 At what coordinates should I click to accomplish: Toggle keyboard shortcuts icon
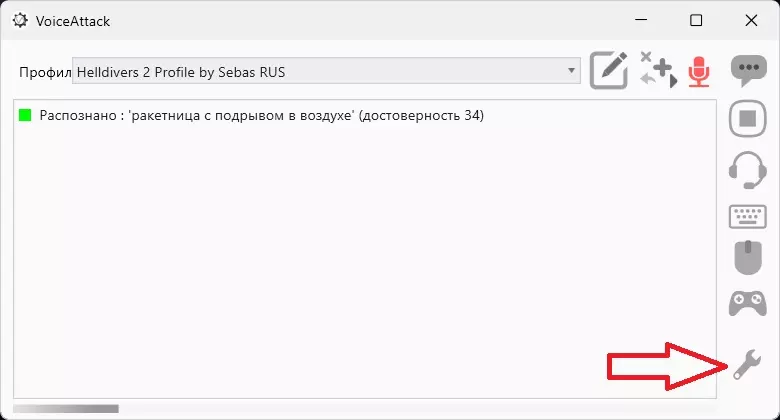click(747, 215)
